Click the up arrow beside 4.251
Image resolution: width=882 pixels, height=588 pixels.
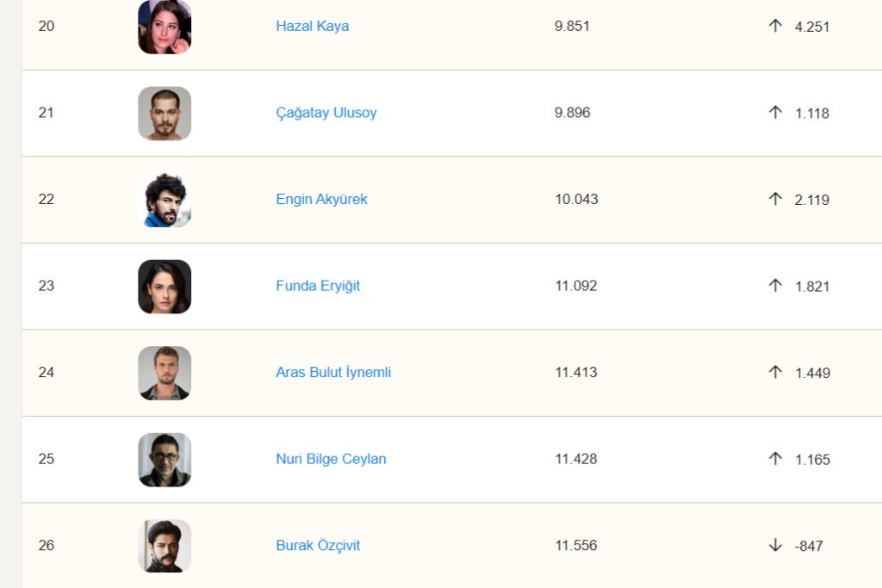[x=775, y=26]
